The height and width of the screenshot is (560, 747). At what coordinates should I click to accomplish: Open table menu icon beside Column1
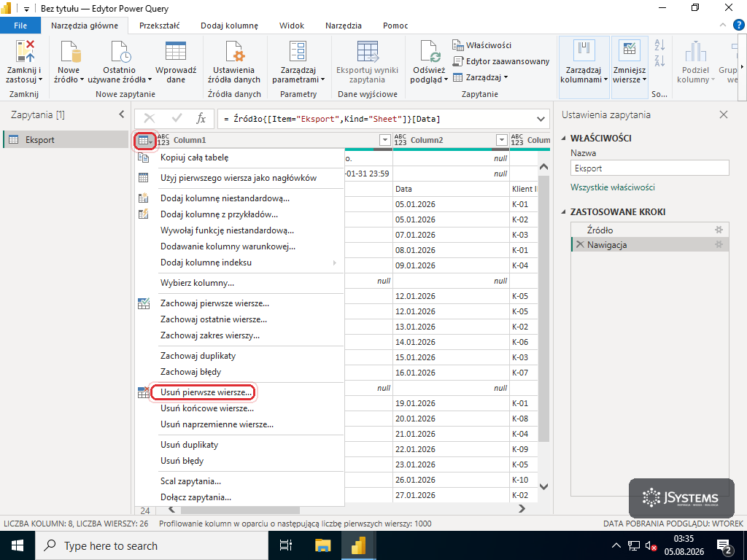(x=145, y=141)
